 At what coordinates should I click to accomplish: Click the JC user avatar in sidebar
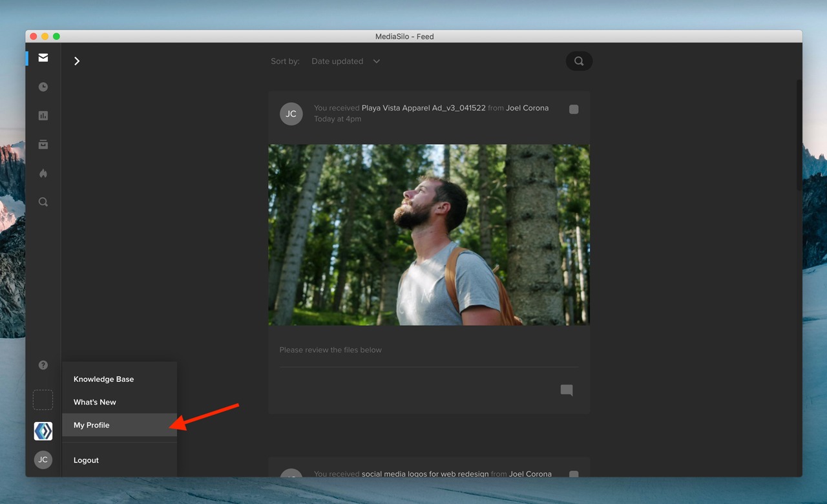43,460
